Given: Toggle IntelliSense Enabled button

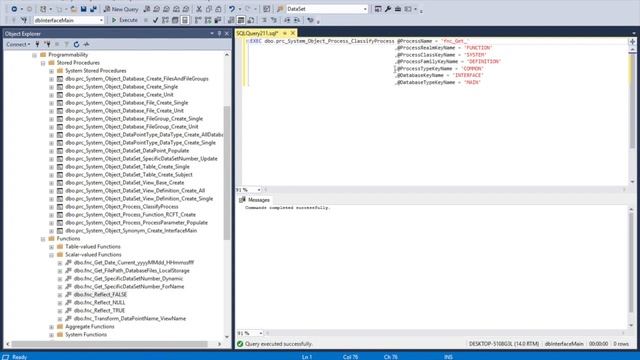Looking at the screenshot, I should click(185, 20).
